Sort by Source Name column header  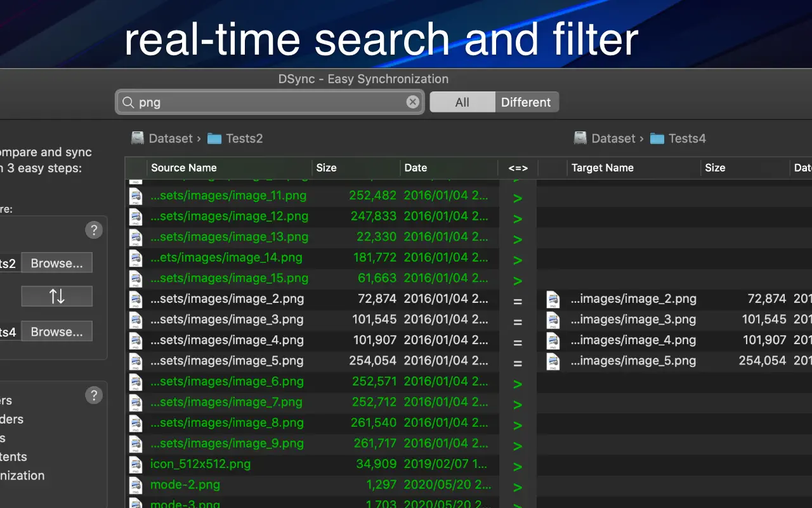pos(184,168)
